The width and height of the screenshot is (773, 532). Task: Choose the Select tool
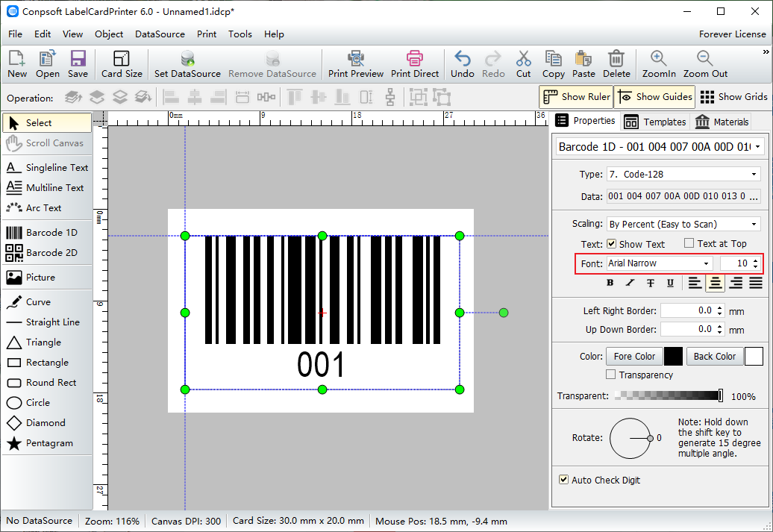(47, 123)
